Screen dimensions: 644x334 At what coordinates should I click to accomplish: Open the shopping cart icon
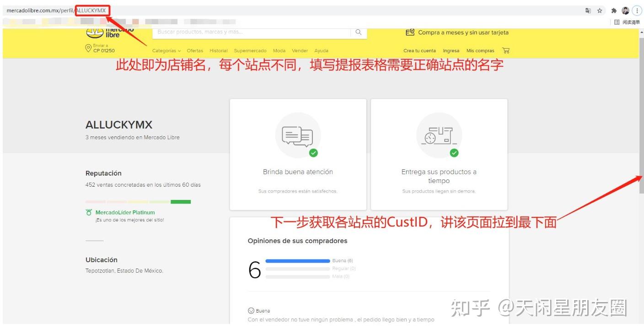[x=505, y=51]
